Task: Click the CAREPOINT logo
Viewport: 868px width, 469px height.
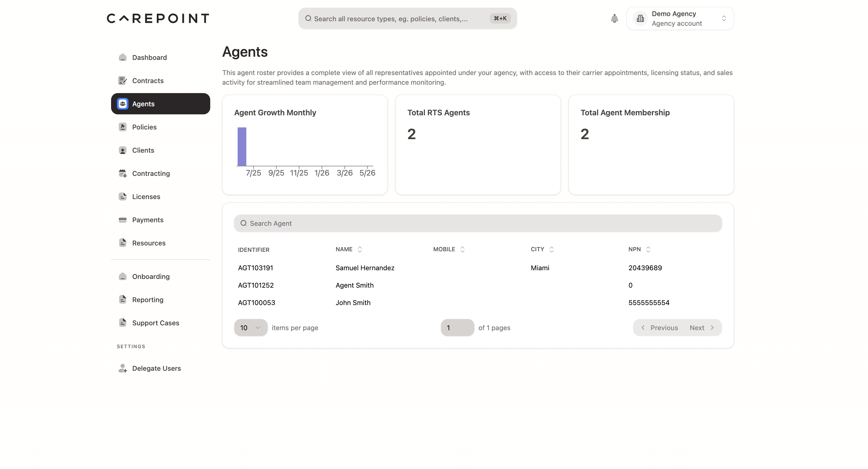Action: tap(158, 18)
